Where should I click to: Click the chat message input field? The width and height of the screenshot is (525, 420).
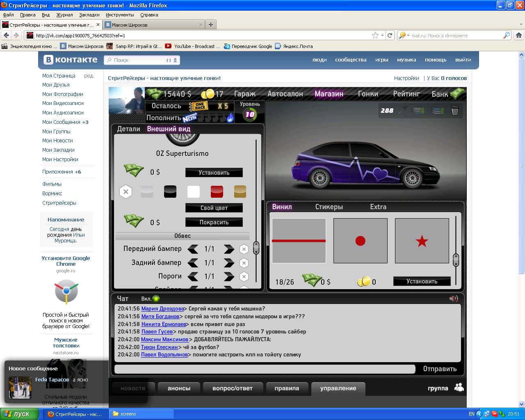(265, 369)
